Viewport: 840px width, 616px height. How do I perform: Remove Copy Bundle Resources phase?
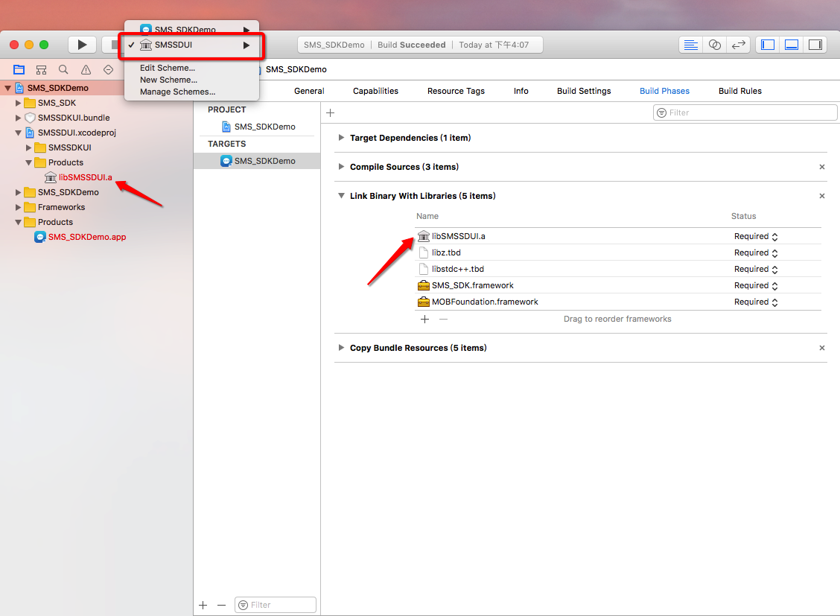822,348
